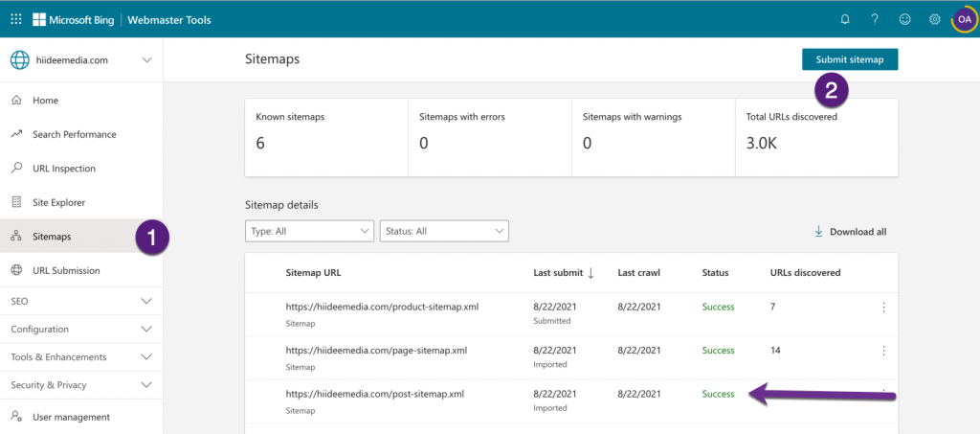Select Sitemaps in the sidebar
This screenshot has height=434, width=980.
click(x=81, y=237)
